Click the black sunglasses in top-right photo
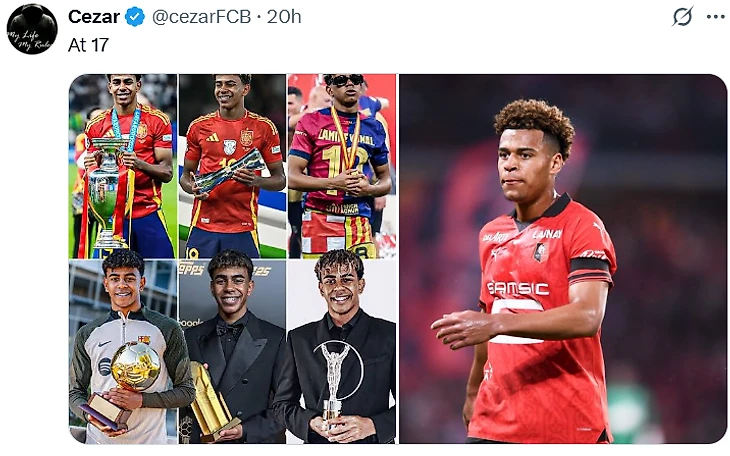The height and width of the screenshot is (456, 730). point(344,80)
